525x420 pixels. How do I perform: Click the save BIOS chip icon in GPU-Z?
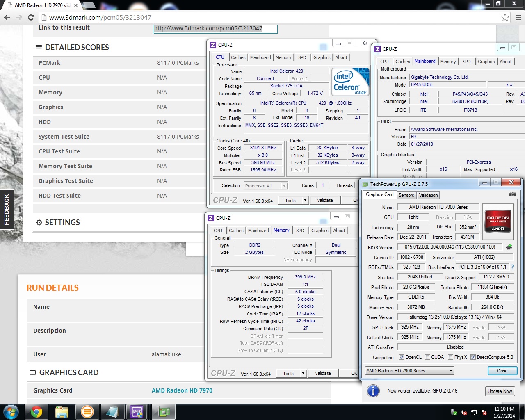pyautogui.click(x=509, y=247)
